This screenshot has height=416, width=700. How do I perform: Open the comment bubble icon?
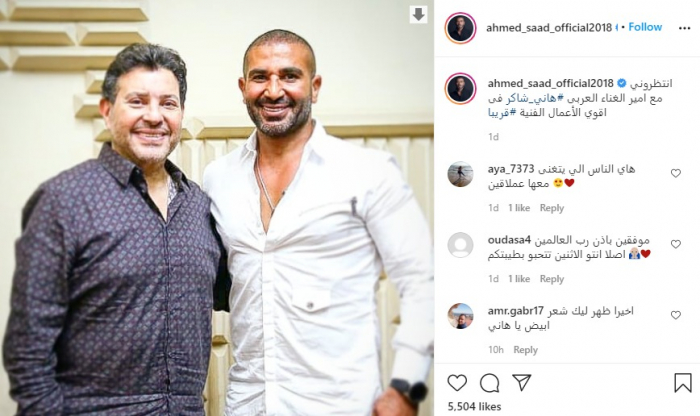489,383
